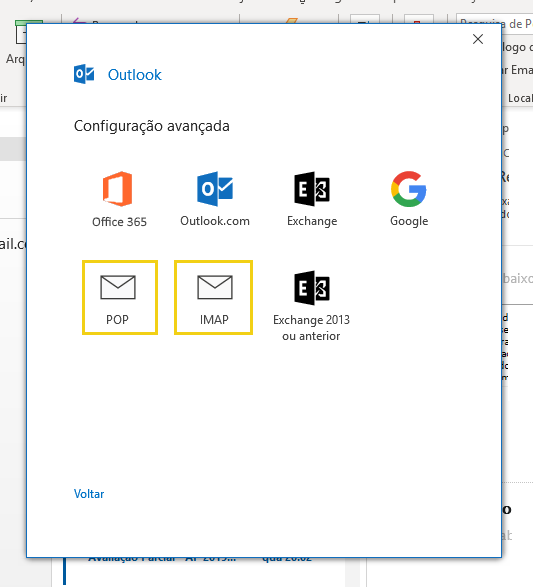Choose the IMAP envelope icon
The height and width of the screenshot is (587, 533).
215,287
